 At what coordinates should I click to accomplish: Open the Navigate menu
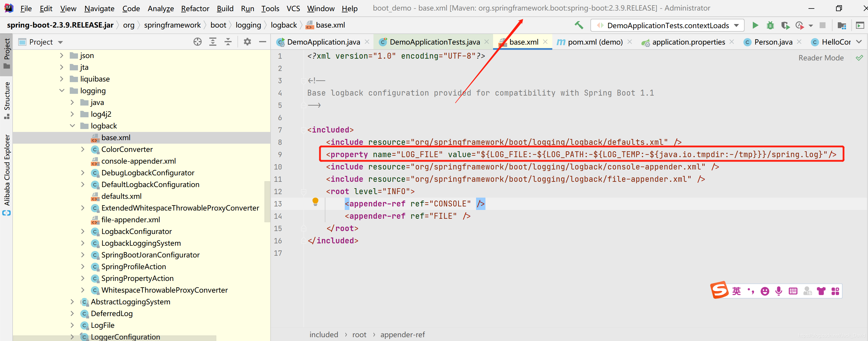coord(99,9)
